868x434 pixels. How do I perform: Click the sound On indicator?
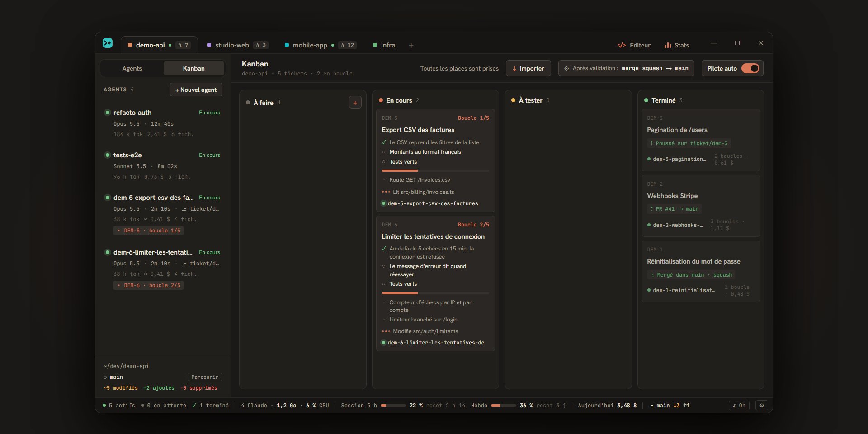[739, 406]
